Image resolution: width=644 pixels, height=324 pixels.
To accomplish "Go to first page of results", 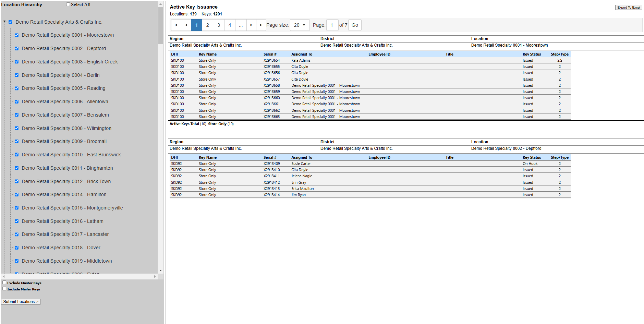I will (176, 25).
